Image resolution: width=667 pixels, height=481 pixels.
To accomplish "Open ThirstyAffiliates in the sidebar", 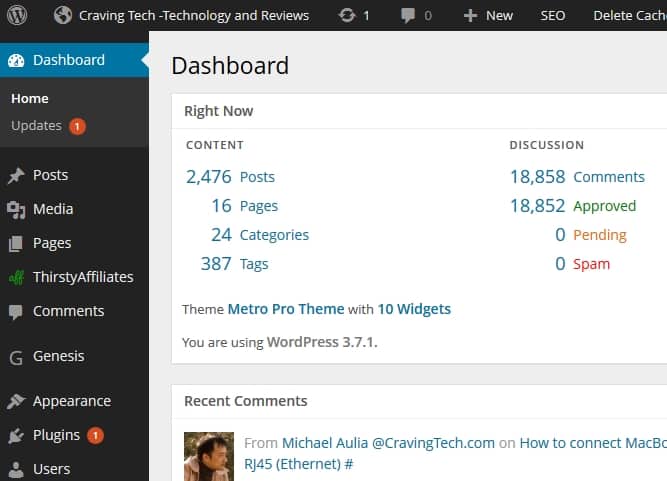I will coord(83,277).
